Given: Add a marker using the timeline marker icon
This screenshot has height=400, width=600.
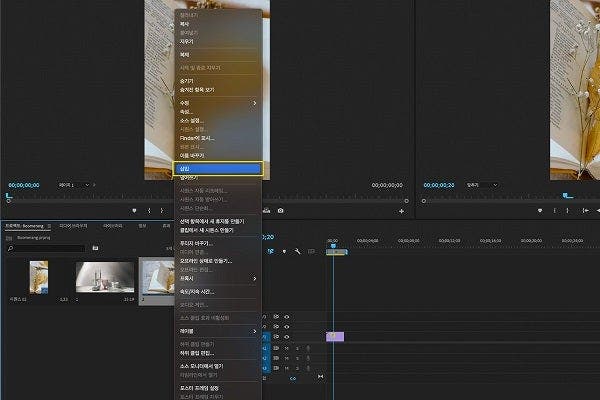Looking at the screenshot, I should point(284,250).
